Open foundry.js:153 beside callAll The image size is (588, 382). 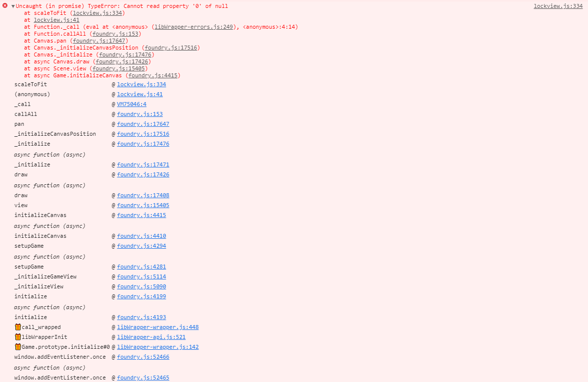140,114
